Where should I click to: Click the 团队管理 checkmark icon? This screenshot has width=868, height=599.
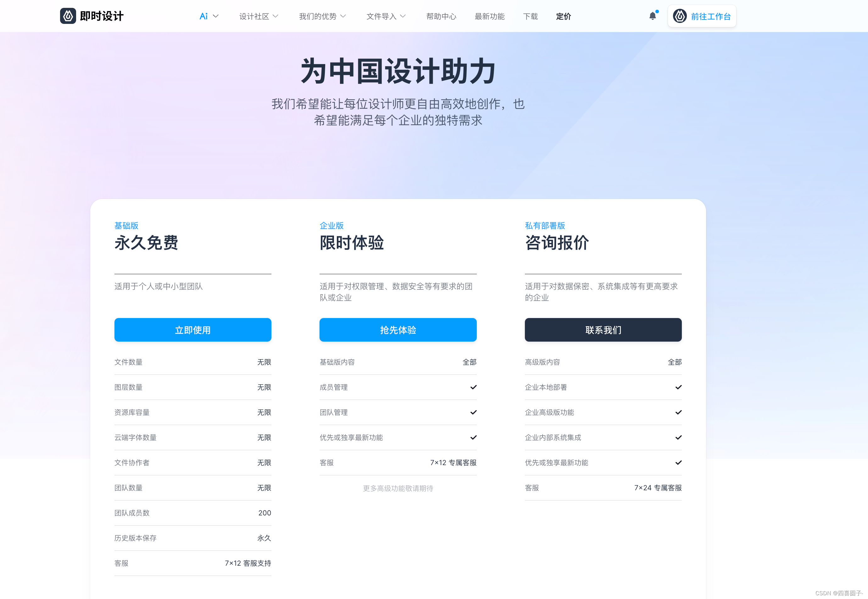pyautogui.click(x=473, y=412)
